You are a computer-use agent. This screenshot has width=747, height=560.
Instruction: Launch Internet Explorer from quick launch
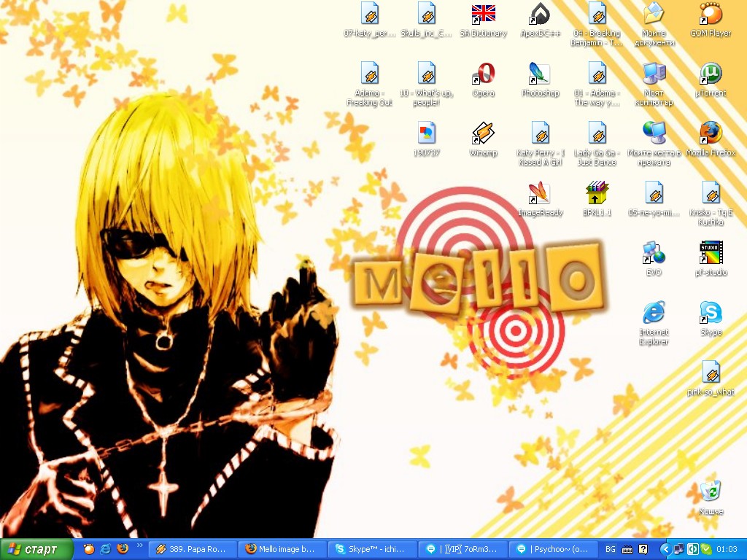(105, 549)
